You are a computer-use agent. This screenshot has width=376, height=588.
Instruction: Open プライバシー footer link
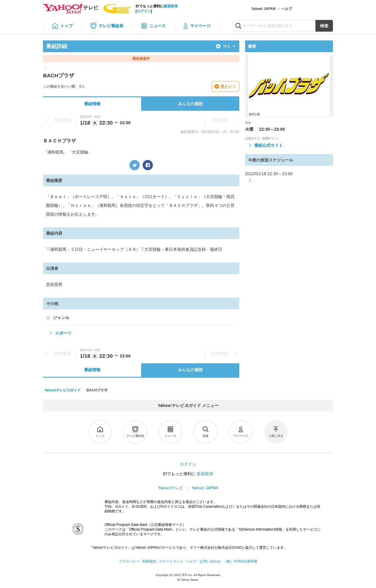pos(129,561)
